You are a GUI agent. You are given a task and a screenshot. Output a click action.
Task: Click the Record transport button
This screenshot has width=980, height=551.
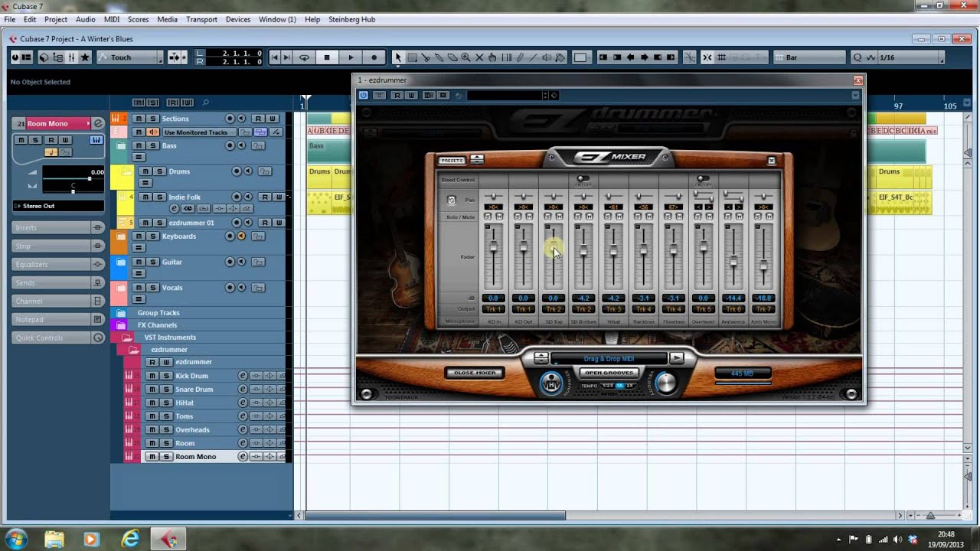(374, 57)
